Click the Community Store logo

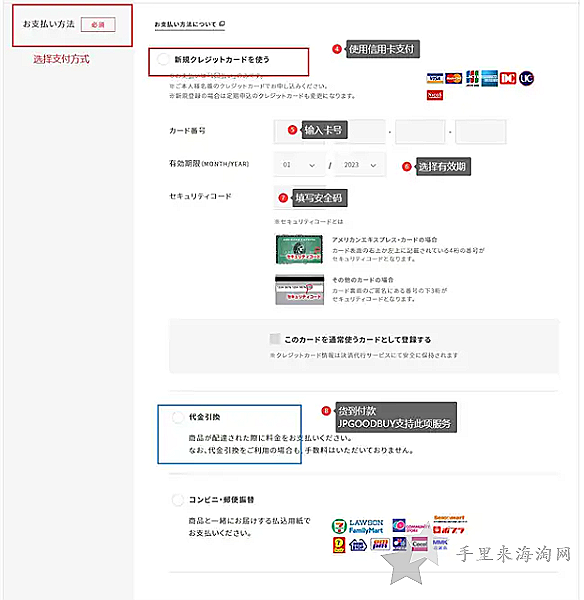coord(418,528)
